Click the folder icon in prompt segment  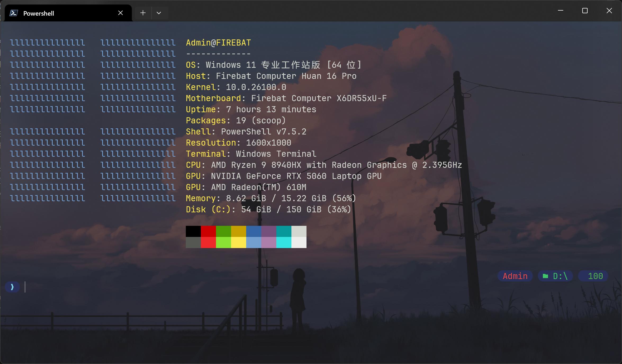click(546, 276)
